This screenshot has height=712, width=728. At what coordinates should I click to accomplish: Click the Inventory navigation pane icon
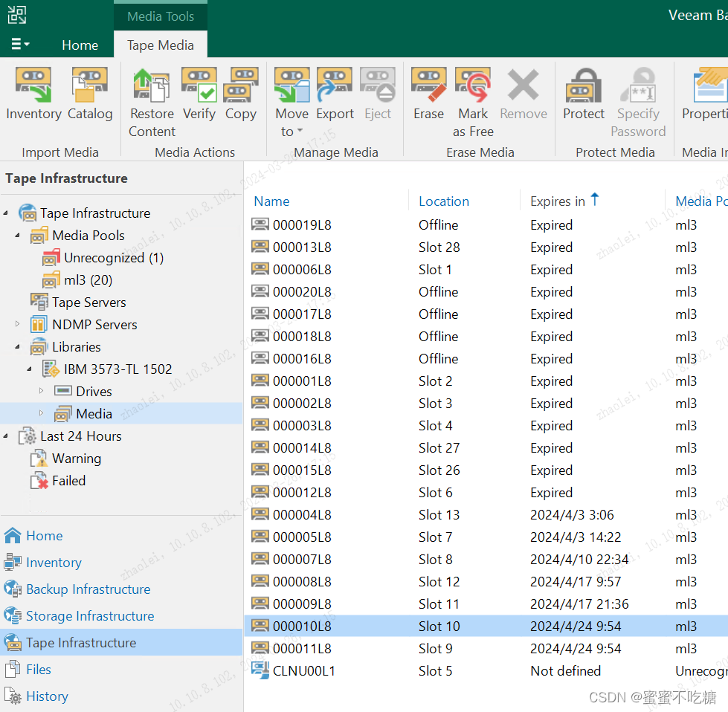point(13,563)
